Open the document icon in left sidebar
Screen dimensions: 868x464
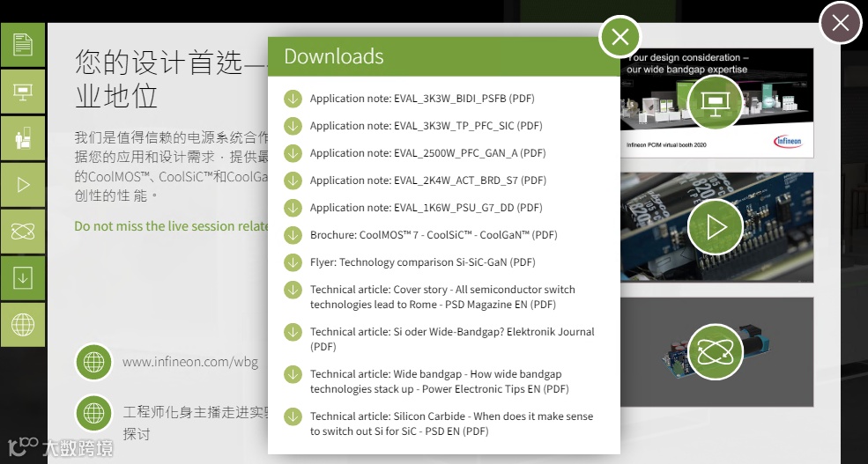23,44
